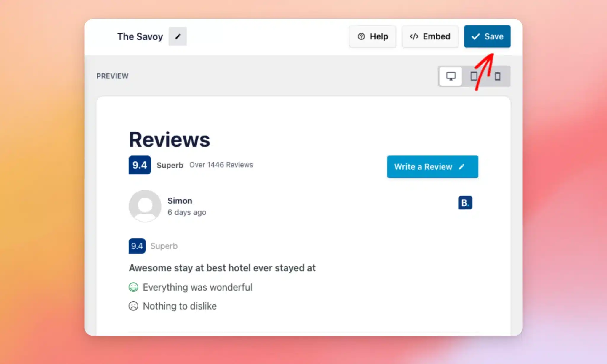
Task: Click The Savoy title text
Action: (x=140, y=36)
